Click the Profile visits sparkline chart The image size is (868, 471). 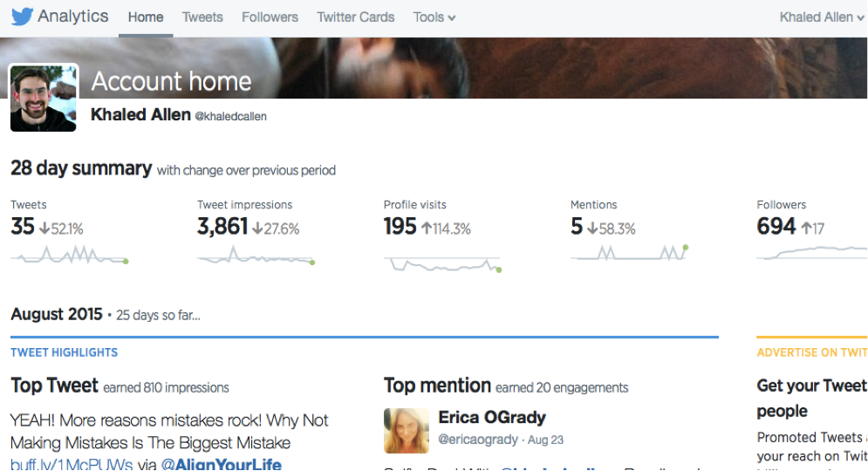pyautogui.click(x=443, y=264)
